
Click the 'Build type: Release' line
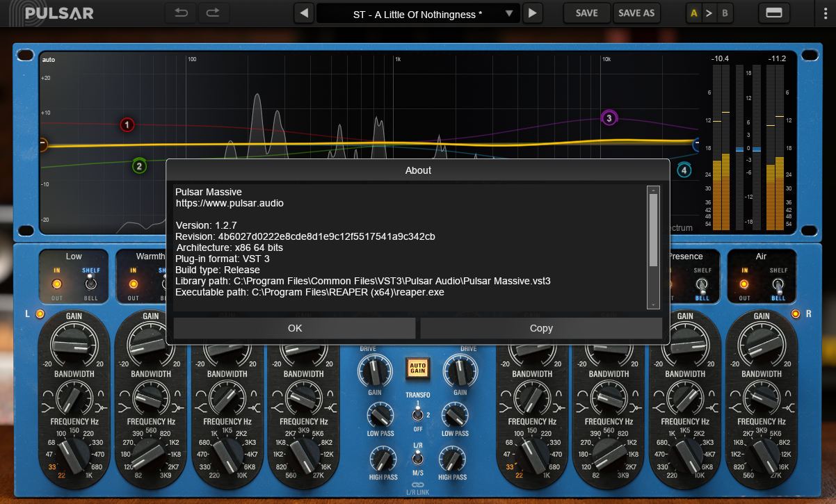(x=218, y=270)
